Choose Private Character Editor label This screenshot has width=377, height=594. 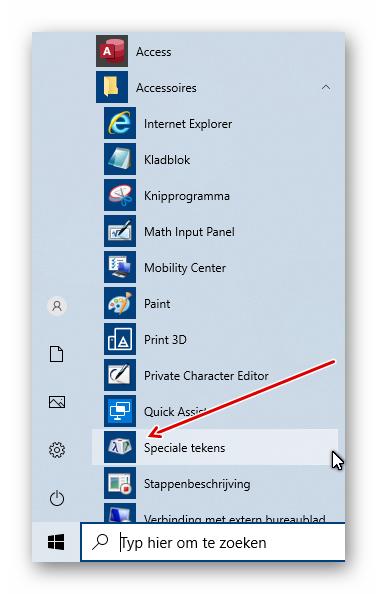(x=206, y=376)
